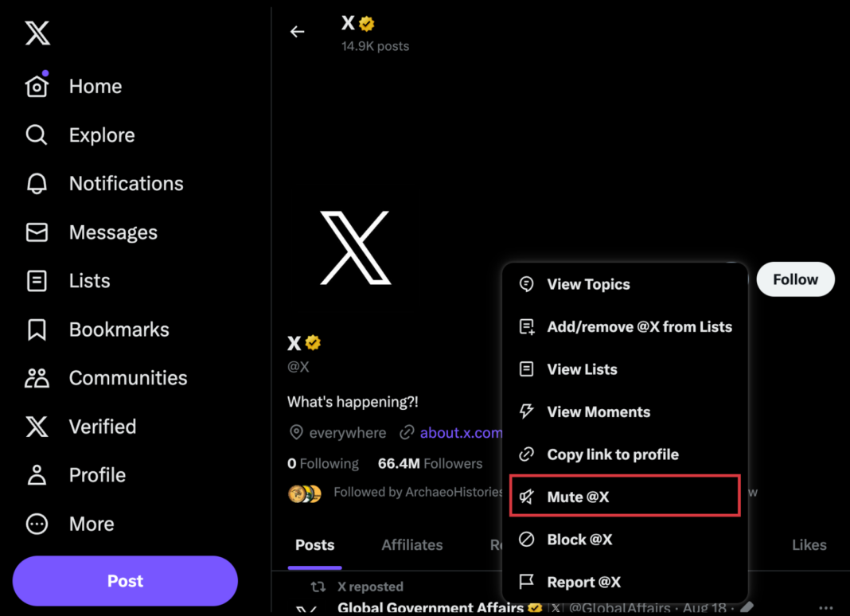Open Explore using the magnifier icon
850x616 pixels.
point(37,135)
